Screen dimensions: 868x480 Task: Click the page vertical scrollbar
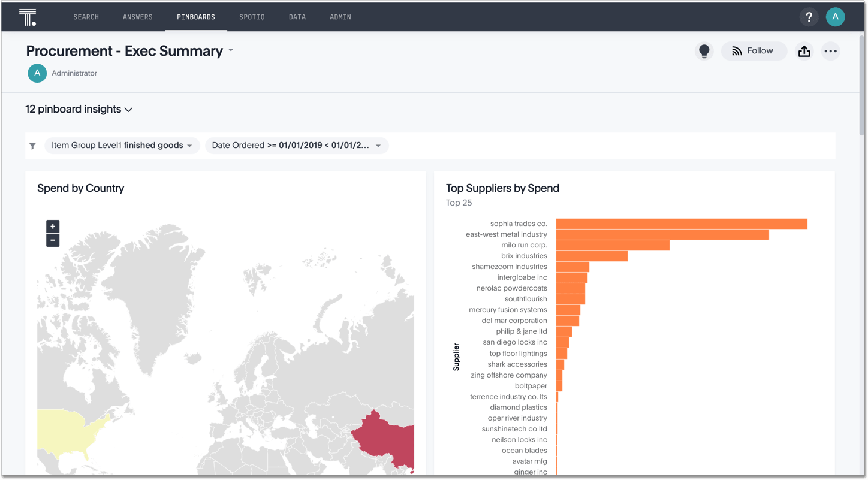[x=862, y=84]
